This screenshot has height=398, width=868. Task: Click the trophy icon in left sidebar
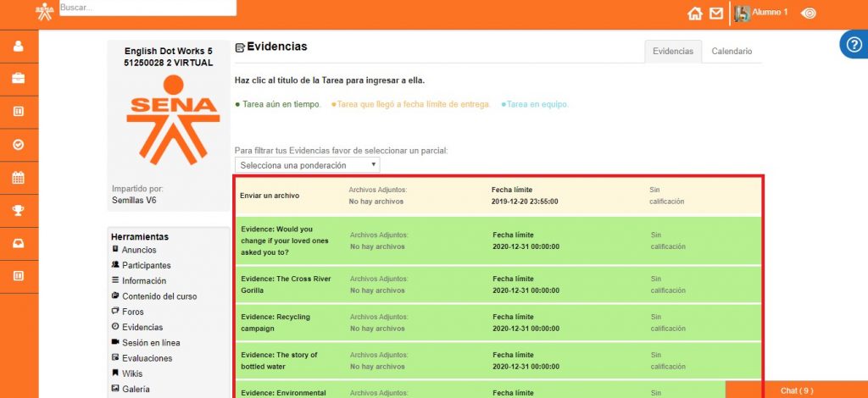[x=19, y=211]
